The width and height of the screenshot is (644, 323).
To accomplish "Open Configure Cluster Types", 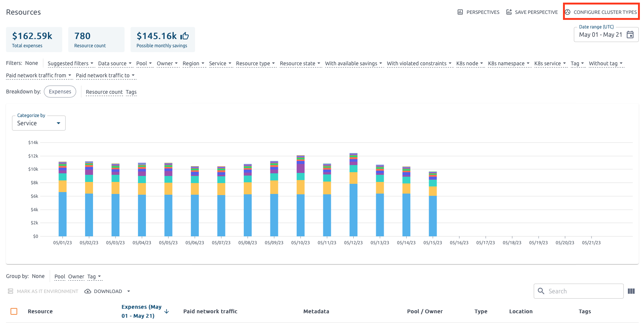I will [601, 12].
